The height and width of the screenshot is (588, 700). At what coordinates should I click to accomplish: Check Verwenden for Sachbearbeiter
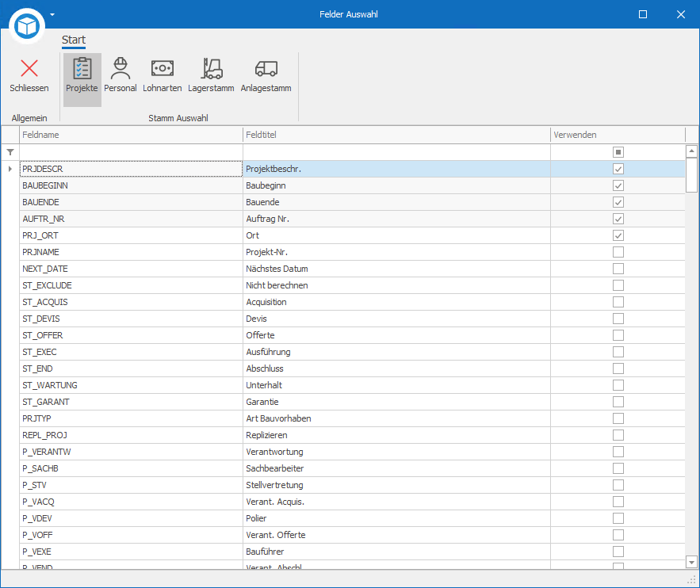point(618,468)
